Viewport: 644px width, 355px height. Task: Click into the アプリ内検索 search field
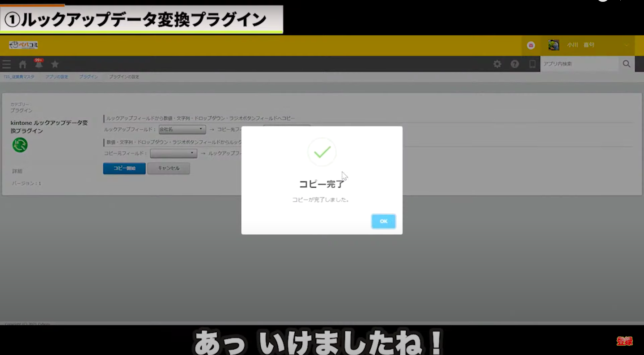(x=579, y=64)
